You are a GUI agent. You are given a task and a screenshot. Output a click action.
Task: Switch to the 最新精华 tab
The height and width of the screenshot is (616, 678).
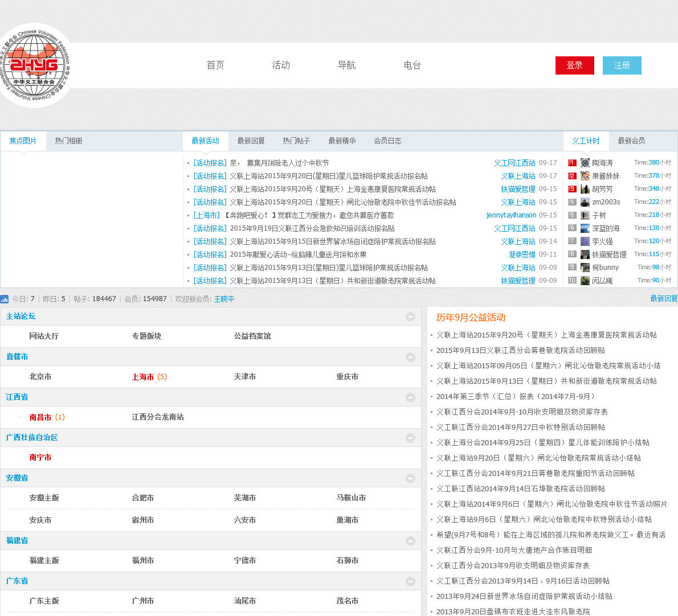click(x=342, y=141)
